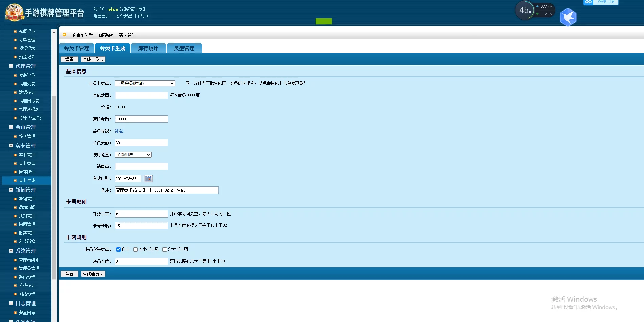Focus the 销售商 input field
Image resolution: width=644 pixels, height=322 pixels.
pos(141,166)
